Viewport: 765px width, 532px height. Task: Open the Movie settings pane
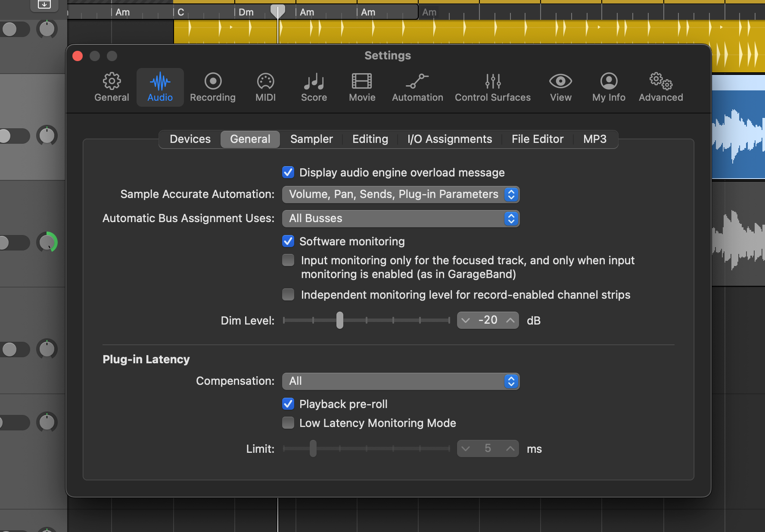pos(362,87)
